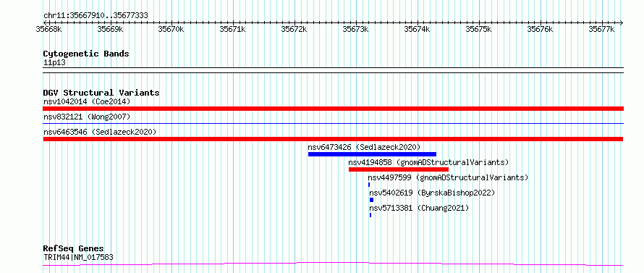Click the 35677k ruler tick
Image resolution: width=644 pixels, height=273 pixels.
(x=602, y=29)
